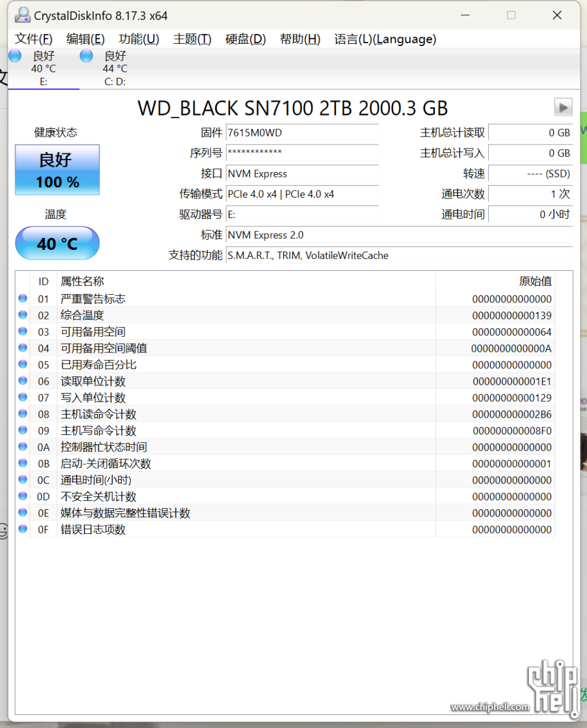Image resolution: width=587 pixels, height=728 pixels.
Task: Click the 良好 100 % health status button
Action: (58, 170)
